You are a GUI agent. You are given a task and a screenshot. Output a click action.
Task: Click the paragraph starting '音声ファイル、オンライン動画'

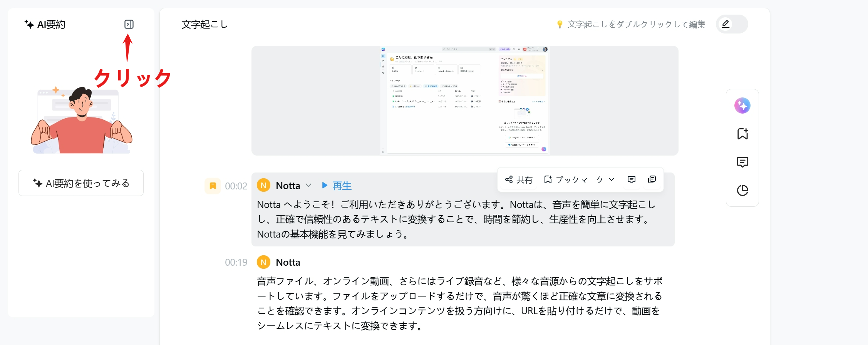(x=460, y=303)
